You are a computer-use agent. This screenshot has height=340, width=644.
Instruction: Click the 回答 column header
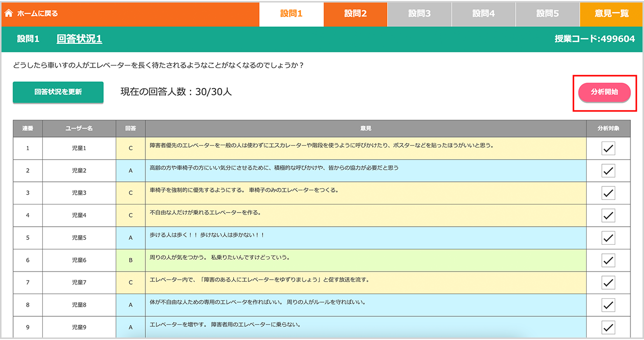pyautogui.click(x=130, y=128)
